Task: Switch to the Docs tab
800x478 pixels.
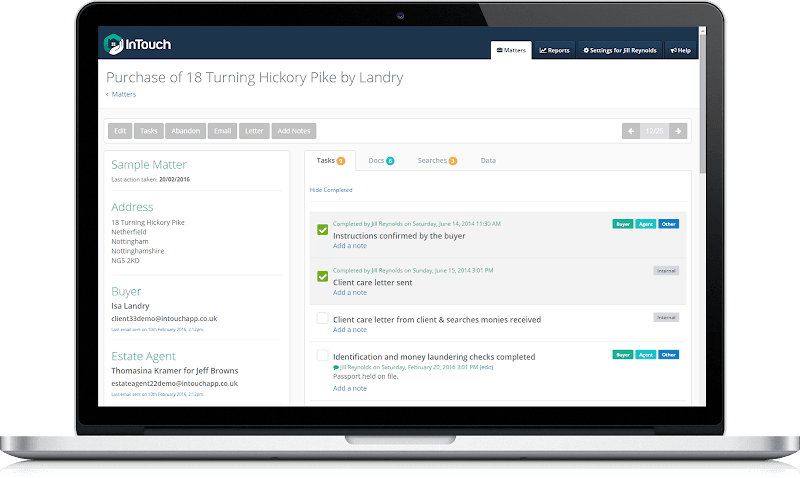Action: tap(381, 161)
